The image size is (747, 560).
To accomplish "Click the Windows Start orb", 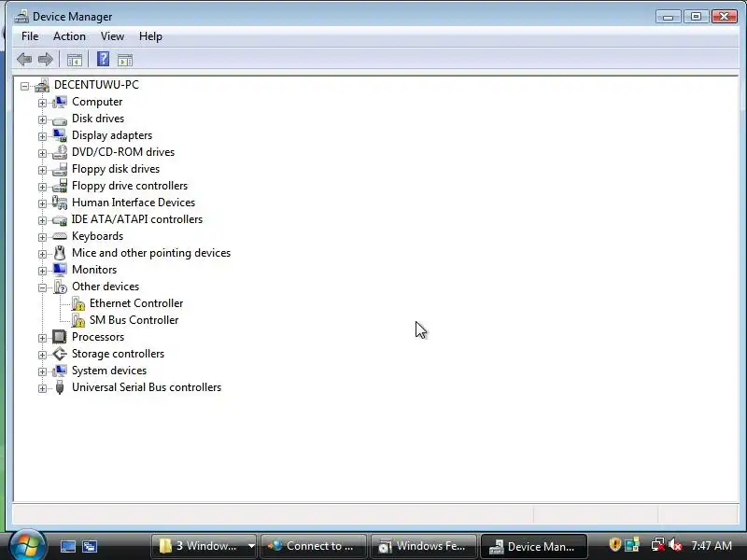I will (28, 545).
